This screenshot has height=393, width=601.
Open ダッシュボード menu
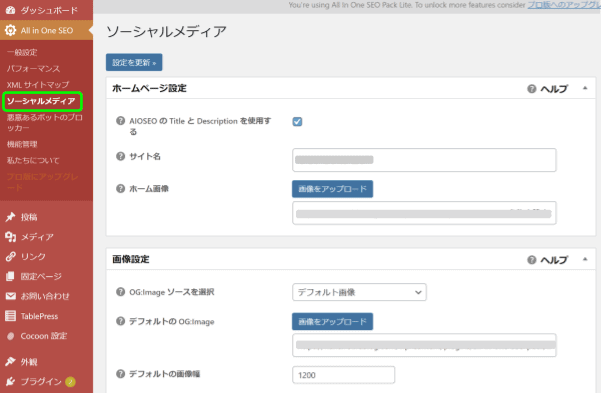(49, 10)
